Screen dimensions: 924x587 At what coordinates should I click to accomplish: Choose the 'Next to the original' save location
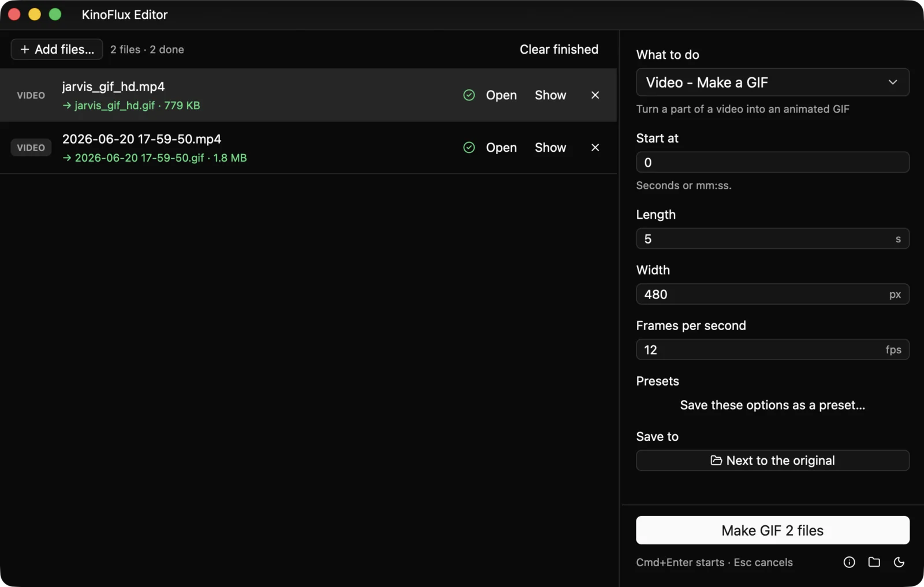click(773, 461)
